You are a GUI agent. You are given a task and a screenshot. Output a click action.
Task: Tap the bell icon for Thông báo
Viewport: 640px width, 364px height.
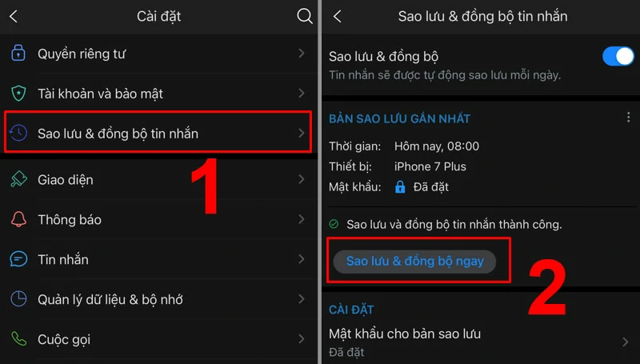[x=18, y=219]
